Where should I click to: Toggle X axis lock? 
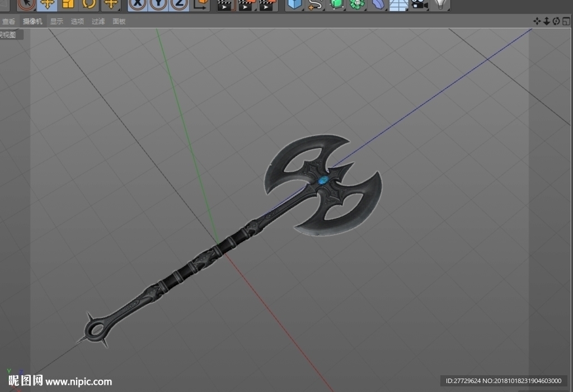point(138,4)
